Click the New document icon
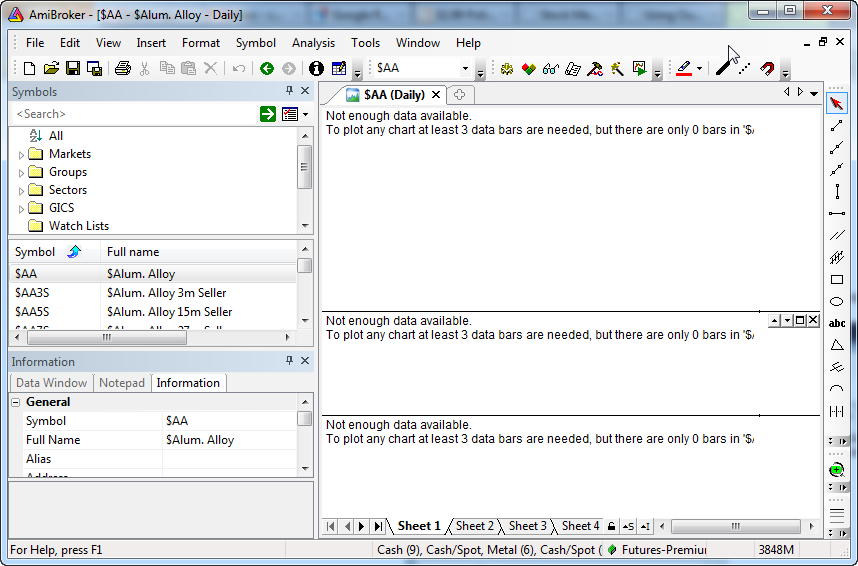This screenshot has height=566, width=858. (x=30, y=68)
